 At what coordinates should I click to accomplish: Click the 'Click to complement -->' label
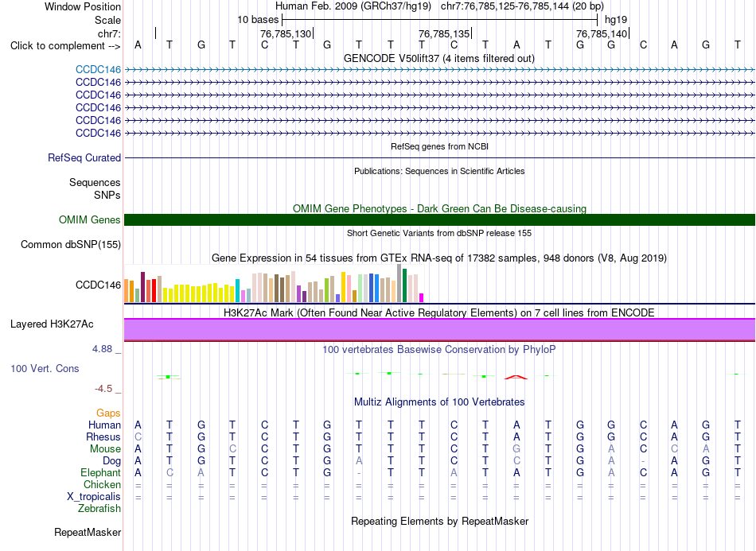65,46
